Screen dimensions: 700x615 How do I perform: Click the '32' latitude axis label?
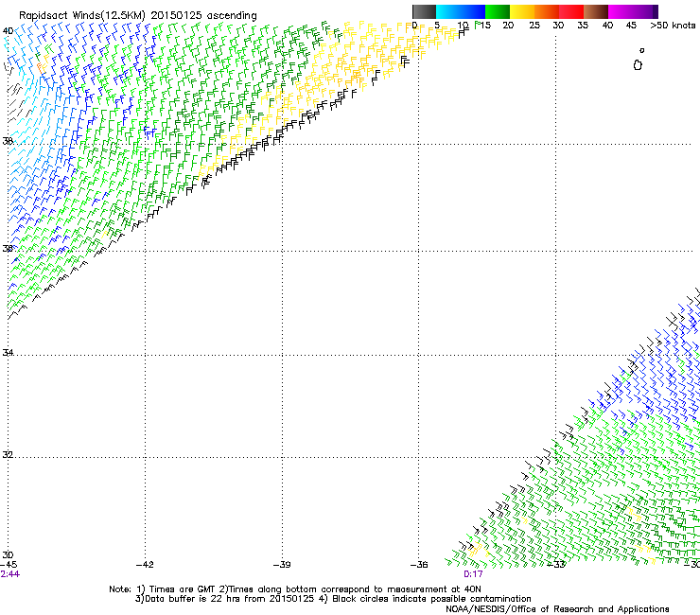[x=8, y=455]
